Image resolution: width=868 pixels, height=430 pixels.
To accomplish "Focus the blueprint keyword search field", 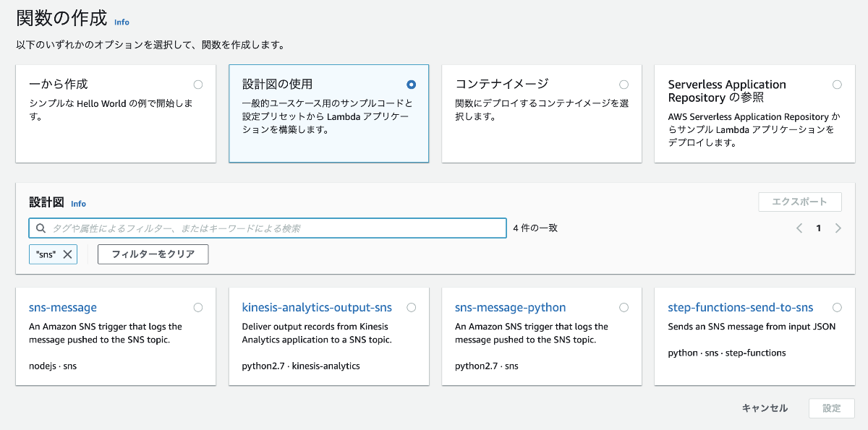I will pyautogui.click(x=268, y=228).
